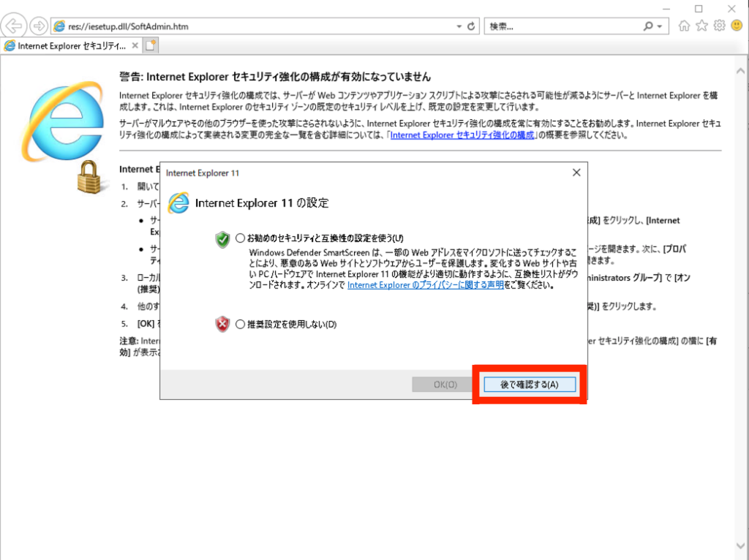Expand the address bar autocomplete dropdown arrow
The image size is (749, 560).
pos(459,26)
